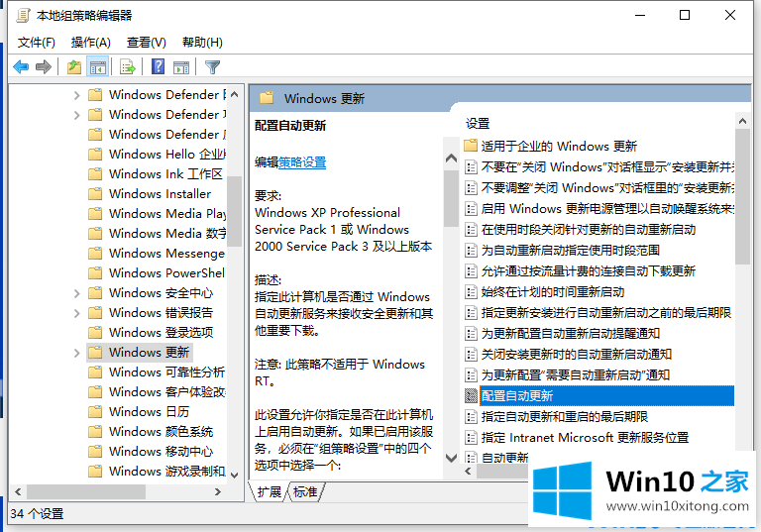Click the app icon in title bar

click(23, 16)
